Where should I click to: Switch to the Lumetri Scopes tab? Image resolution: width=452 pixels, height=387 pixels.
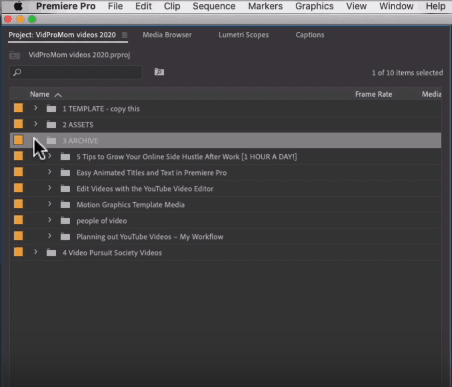(243, 35)
